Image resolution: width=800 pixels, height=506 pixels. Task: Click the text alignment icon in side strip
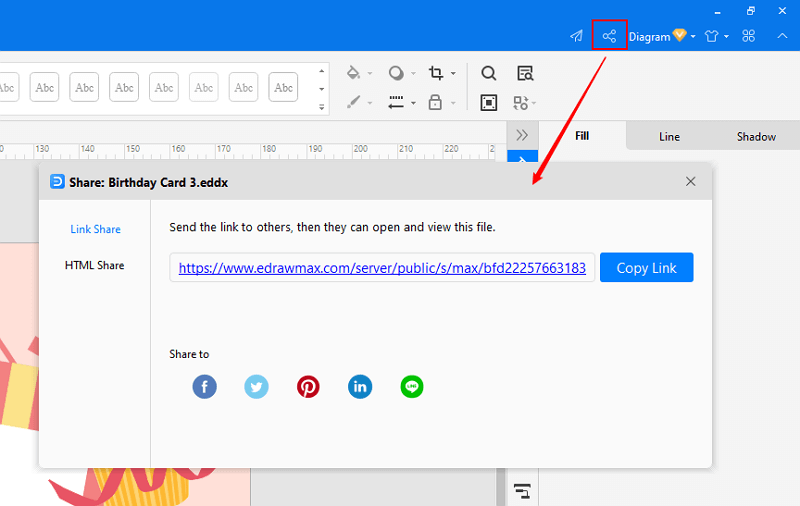pos(522,491)
